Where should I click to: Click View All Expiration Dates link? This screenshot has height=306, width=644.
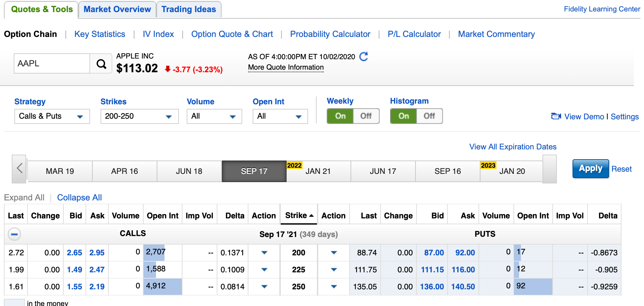click(x=513, y=147)
